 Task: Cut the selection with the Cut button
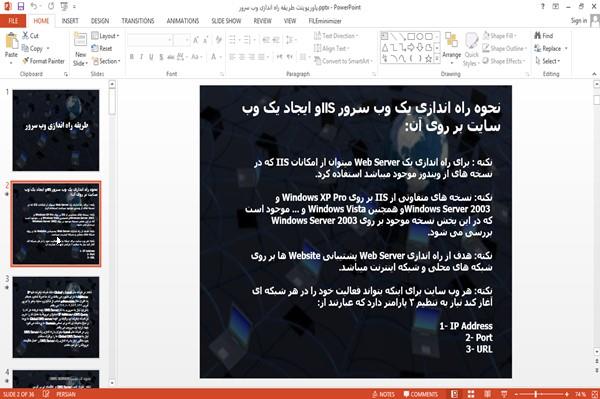point(30,36)
